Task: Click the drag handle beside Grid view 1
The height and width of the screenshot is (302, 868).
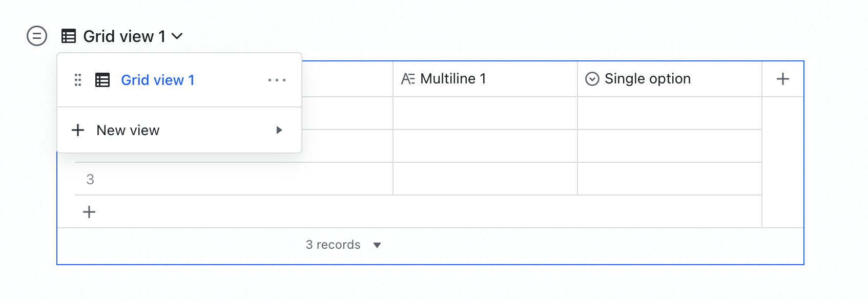Action: click(78, 80)
